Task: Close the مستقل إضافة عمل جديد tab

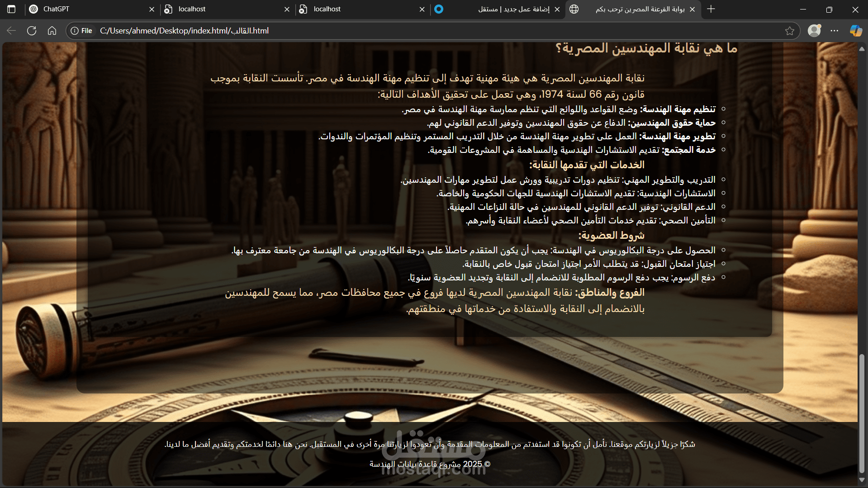Action: pyautogui.click(x=557, y=9)
